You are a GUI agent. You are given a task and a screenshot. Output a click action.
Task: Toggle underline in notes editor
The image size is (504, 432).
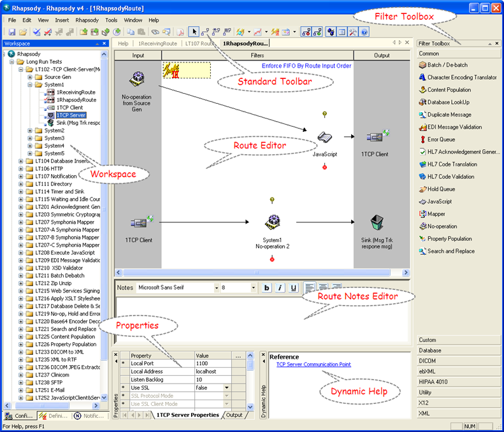(294, 287)
